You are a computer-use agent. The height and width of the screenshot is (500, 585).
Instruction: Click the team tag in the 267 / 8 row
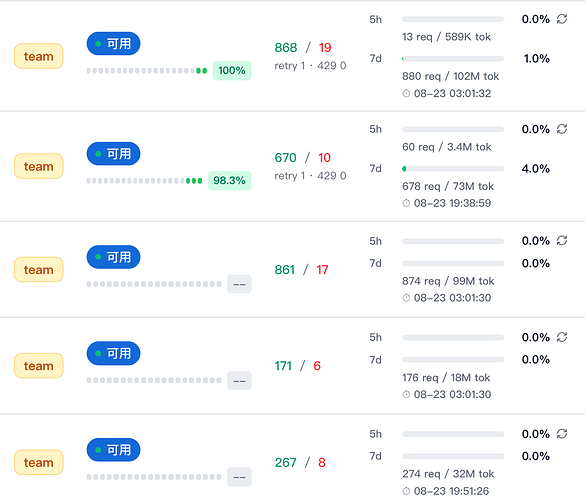tap(39, 462)
